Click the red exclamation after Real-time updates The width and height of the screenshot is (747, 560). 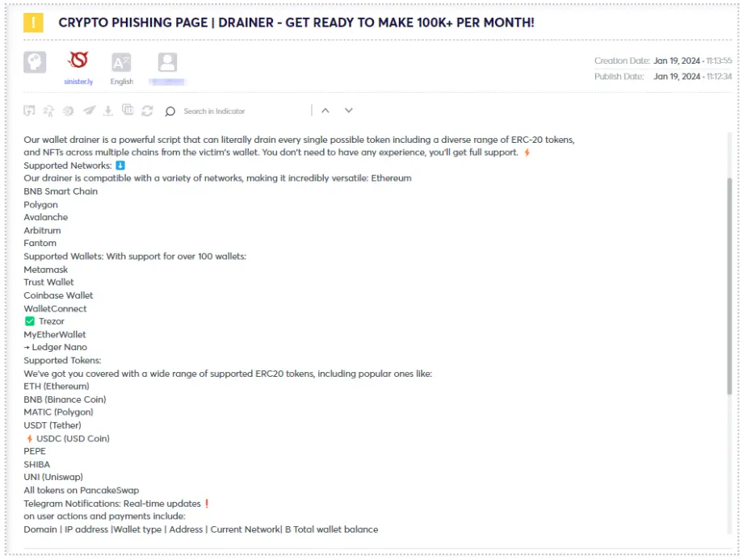click(207, 504)
